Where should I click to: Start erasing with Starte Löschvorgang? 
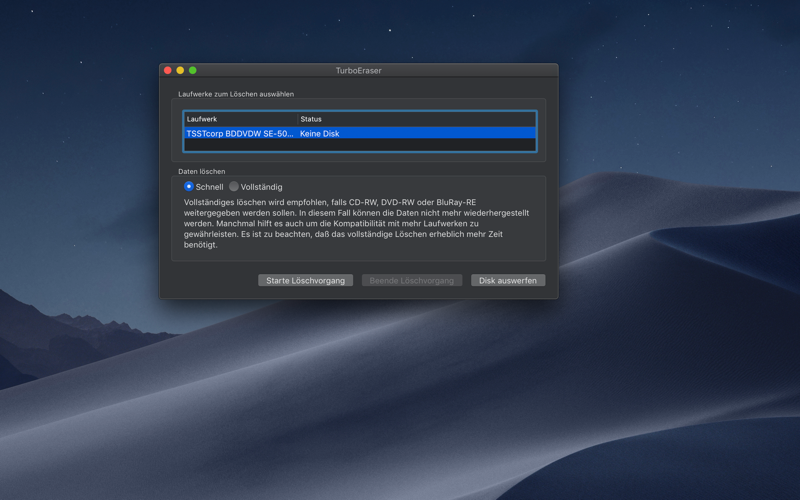(x=306, y=281)
